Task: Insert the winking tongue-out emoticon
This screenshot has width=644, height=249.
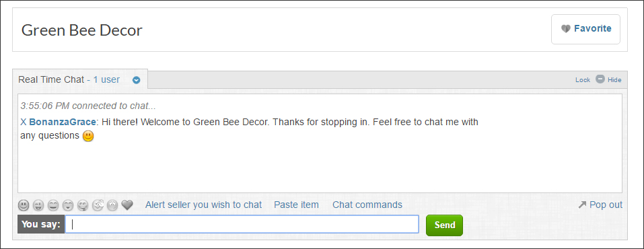Action: coord(38,205)
